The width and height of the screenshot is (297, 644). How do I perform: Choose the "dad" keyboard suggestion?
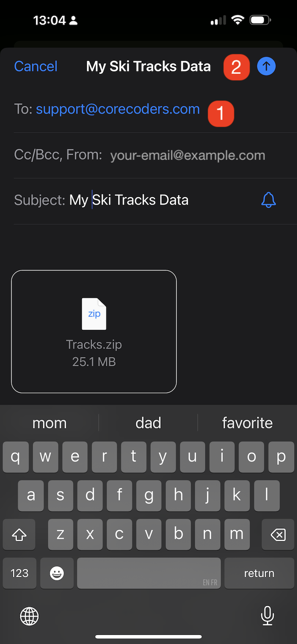[148, 423]
